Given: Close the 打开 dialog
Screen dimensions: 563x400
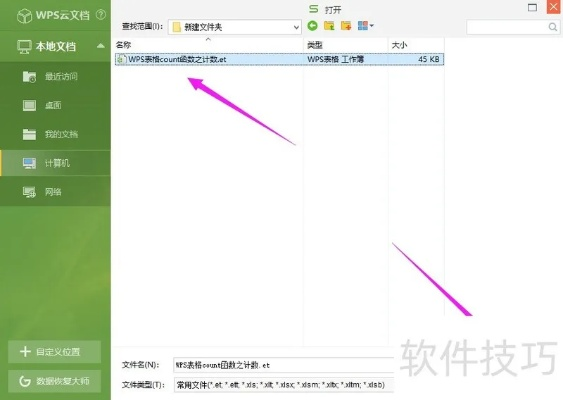Looking at the screenshot, I should tap(553, 7).
